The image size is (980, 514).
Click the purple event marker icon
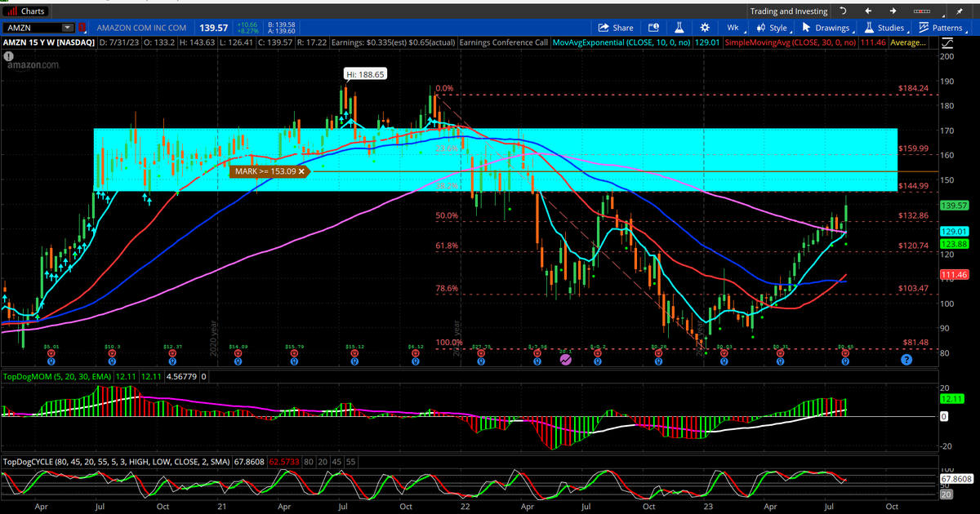click(x=564, y=359)
